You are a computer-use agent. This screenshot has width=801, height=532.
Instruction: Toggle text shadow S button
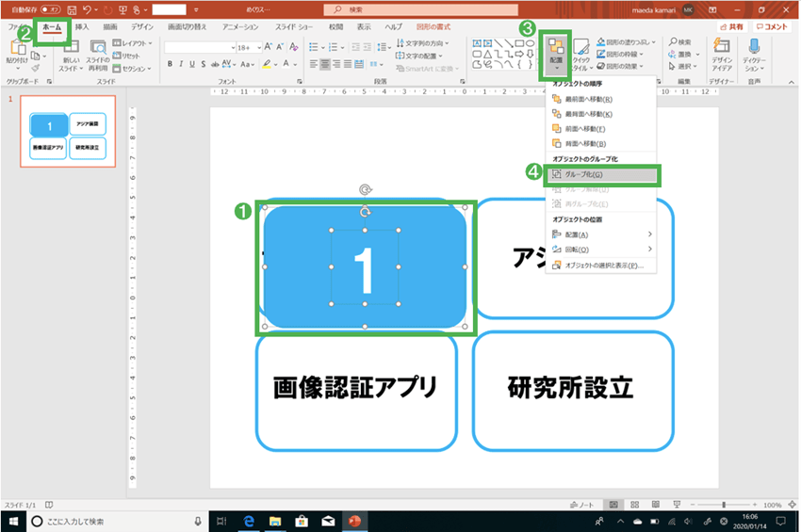pos(204,64)
